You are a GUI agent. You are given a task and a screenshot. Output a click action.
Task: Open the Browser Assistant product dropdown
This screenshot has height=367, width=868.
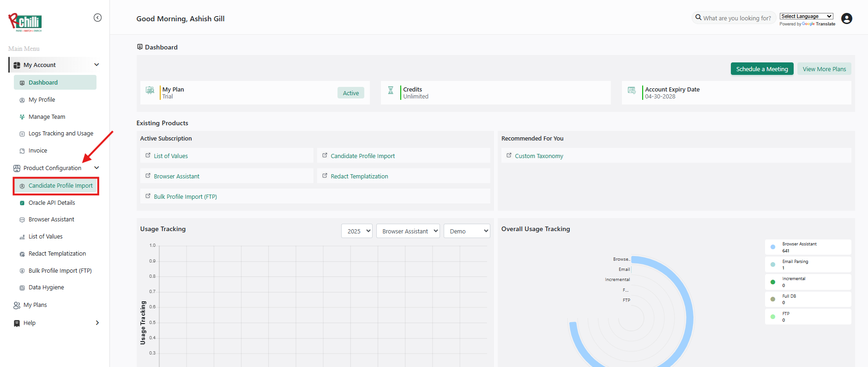(x=408, y=231)
